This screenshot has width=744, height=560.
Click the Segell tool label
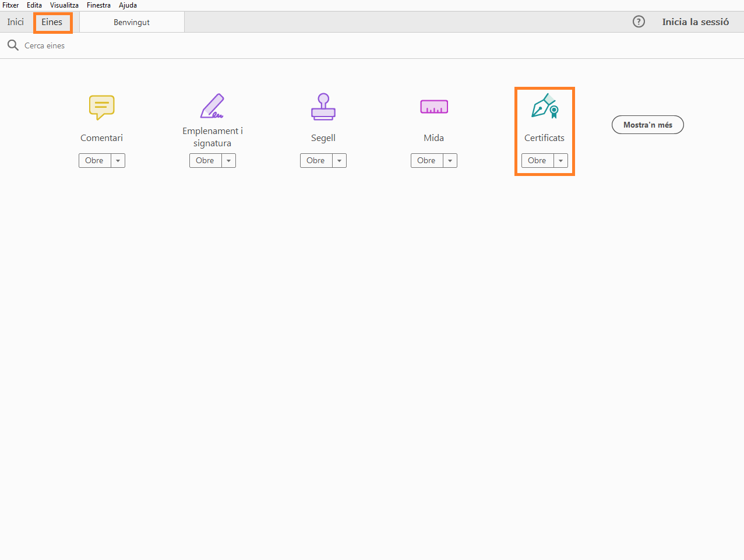coord(323,138)
